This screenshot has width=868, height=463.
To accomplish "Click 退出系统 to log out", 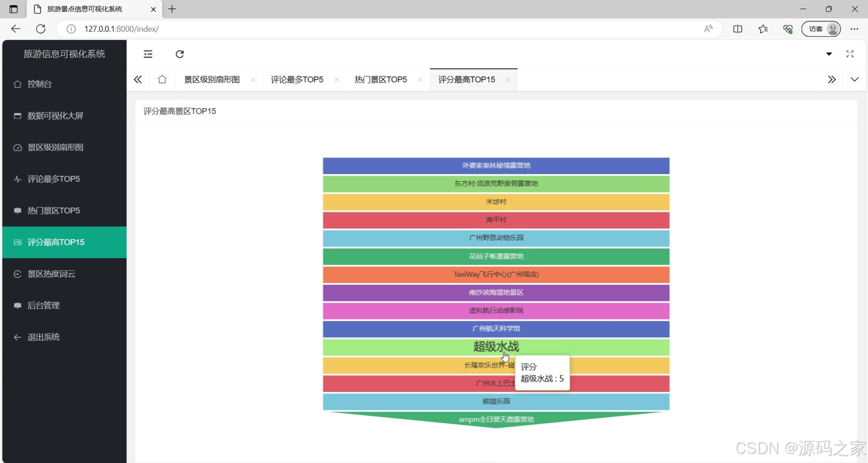I will pos(43,337).
